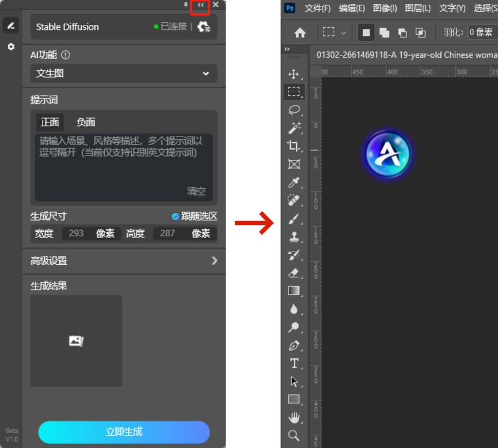Open the 文件(F) menu

(x=318, y=8)
